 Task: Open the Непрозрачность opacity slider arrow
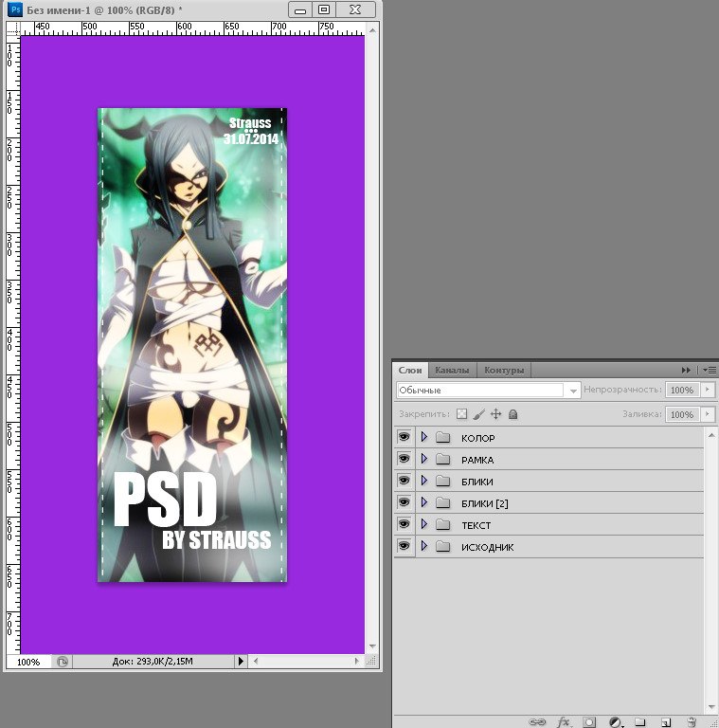[x=708, y=390]
